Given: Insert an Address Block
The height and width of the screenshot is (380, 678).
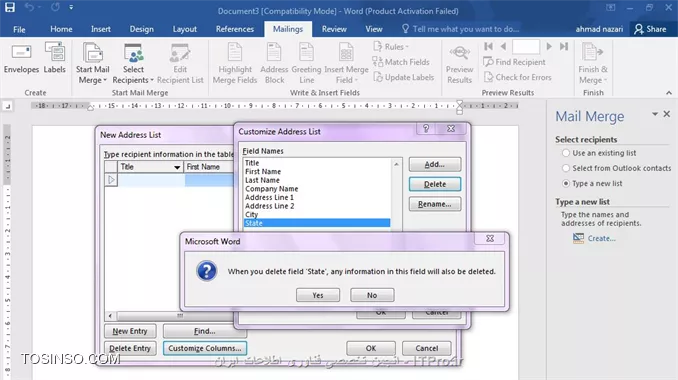Looking at the screenshot, I should pyautogui.click(x=274, y=64).
